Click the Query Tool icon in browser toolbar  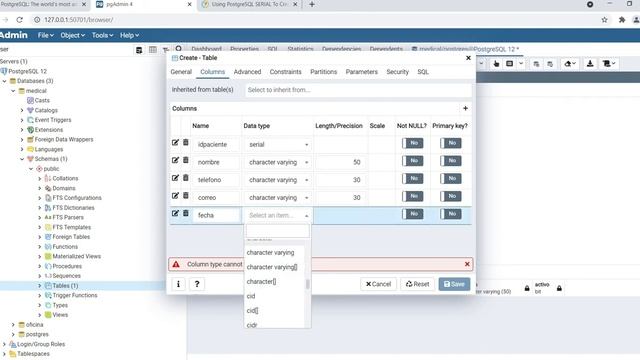pyautogui.click(x=139, y=50)
